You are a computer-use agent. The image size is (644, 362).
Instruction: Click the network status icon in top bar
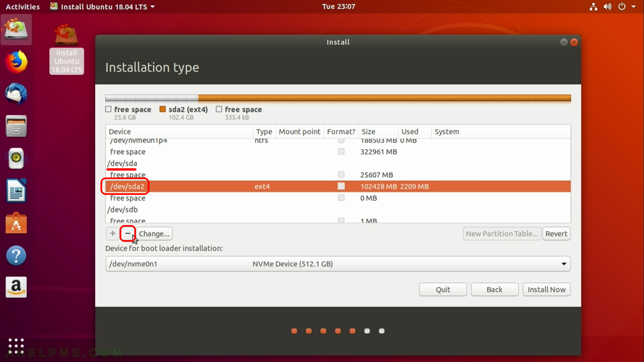[x=593, y=7]
